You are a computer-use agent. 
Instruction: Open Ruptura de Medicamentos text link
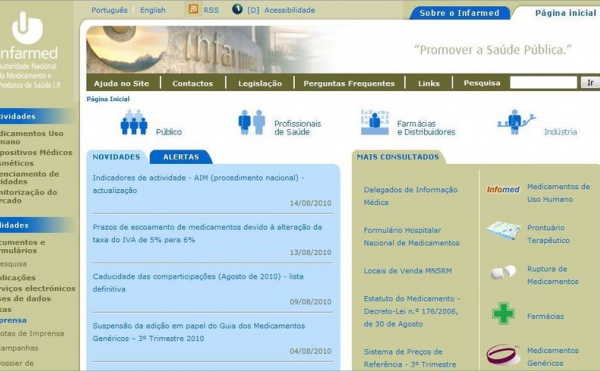[x=553, y=275]
